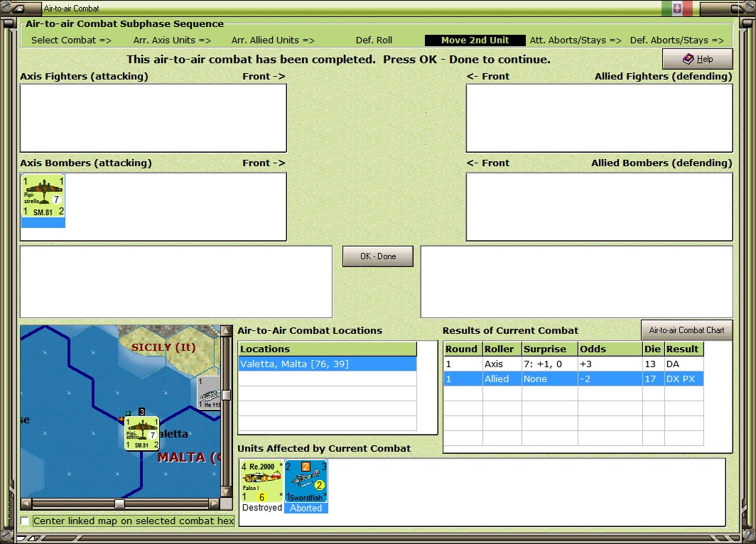Open the Help button
The width and height of the screenshot is (756, 544).
point(697,59)
